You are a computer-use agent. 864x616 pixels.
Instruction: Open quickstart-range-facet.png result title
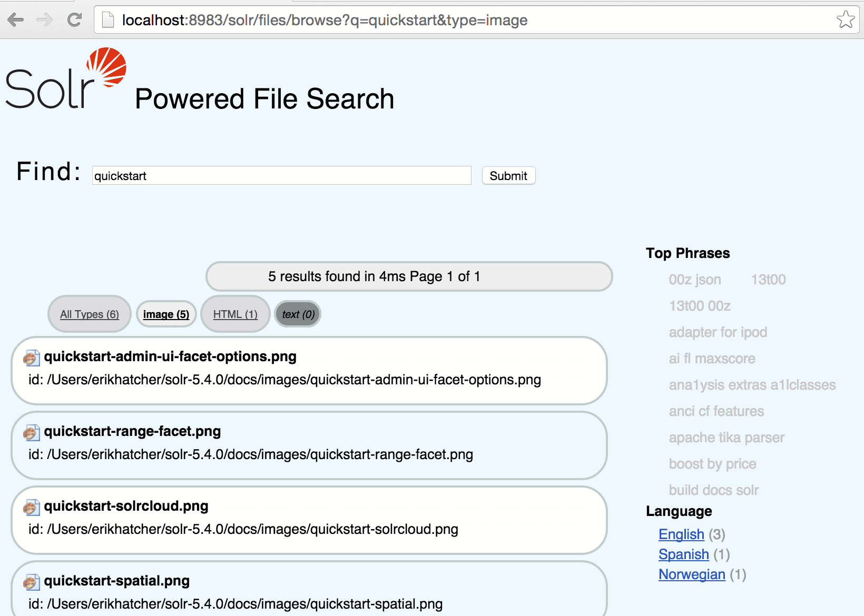click(132, 431)
